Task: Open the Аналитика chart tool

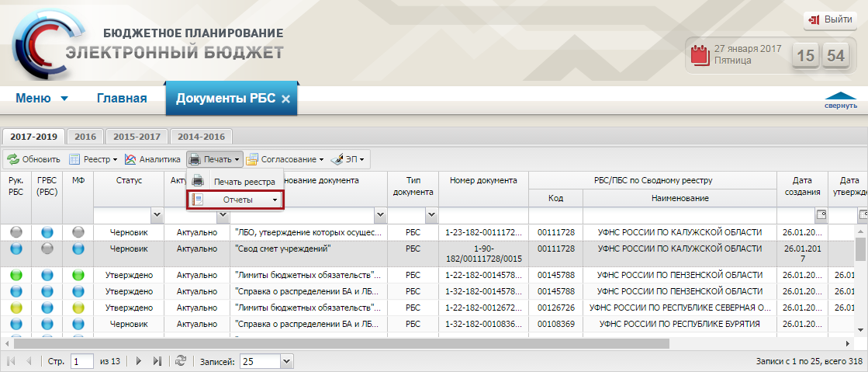Action: click(x=130, y=159)
